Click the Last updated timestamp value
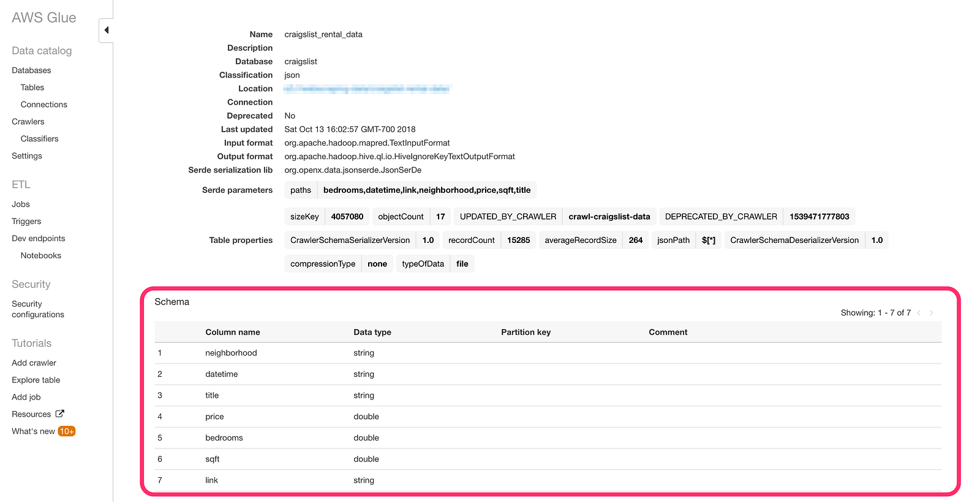The image size is (980, 503). click(350, 129)
